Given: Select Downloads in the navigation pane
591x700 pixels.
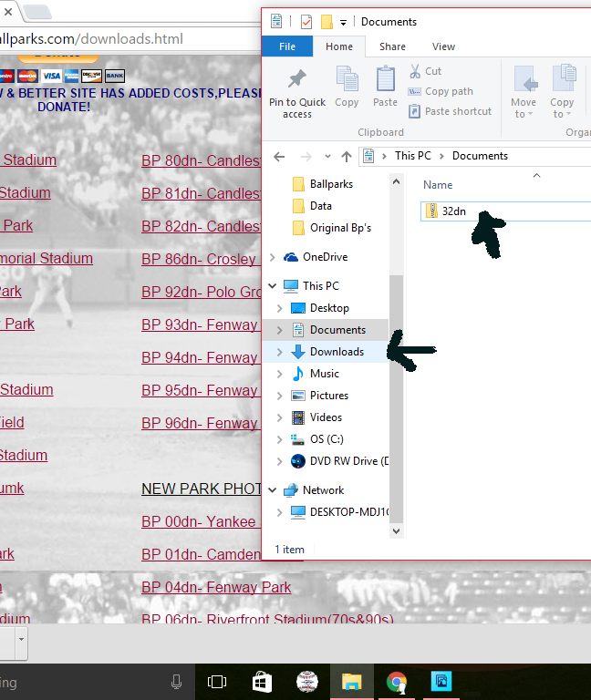Looking at the screenshot, I should pyautogui.click(x=337, y=352).
